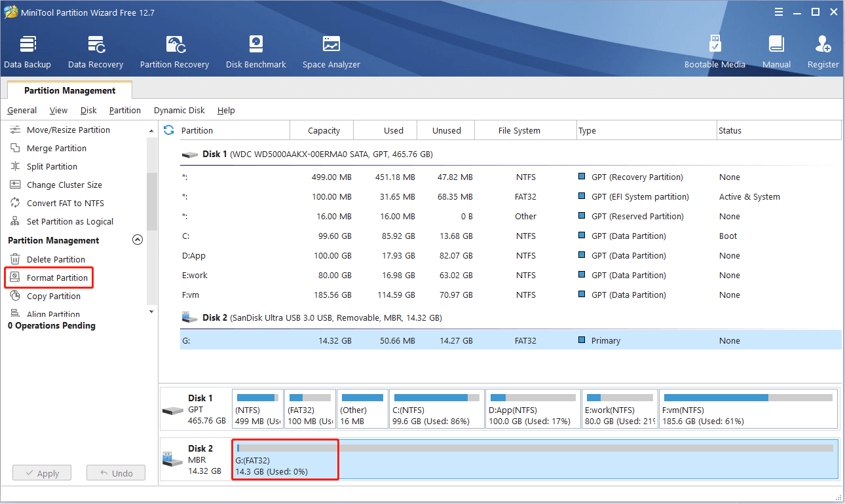Click Format Partition in sidebar
This screenshot has width=845, height=504.
pos(57,278)
